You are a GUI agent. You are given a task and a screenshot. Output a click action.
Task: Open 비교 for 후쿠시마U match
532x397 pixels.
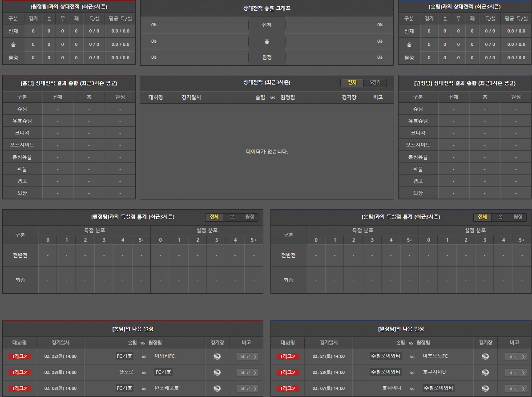coord(516,372)
